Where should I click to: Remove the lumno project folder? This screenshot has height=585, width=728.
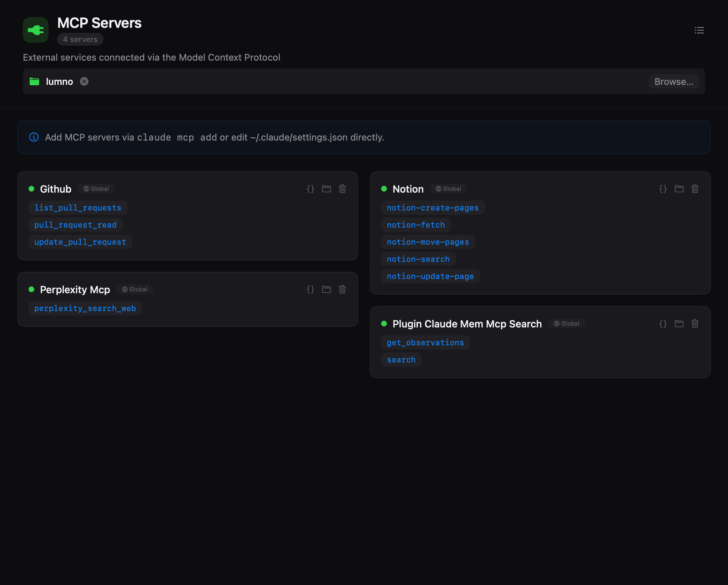coord(84,81)
